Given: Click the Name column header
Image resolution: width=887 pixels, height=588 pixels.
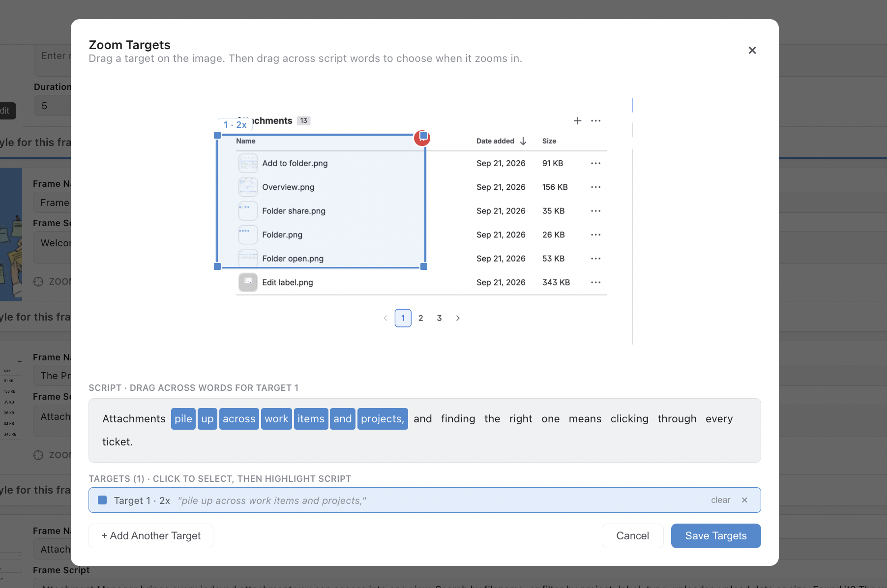Looking at the screenshot, I should [x=246, y=141].
